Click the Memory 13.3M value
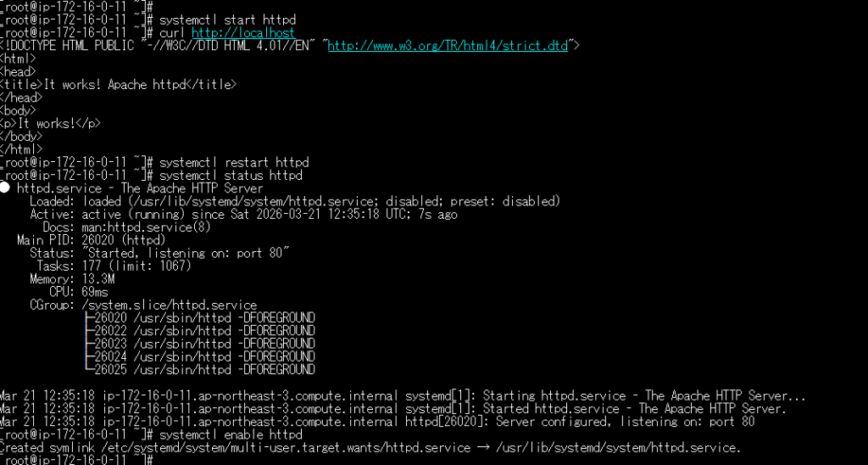The width and height of the screenshot is (868, 465). pos(98,279)
